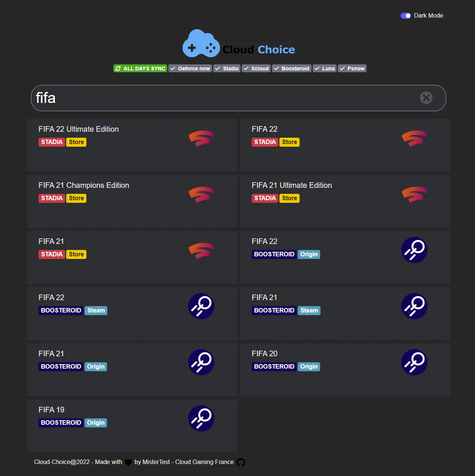Click the ALL DAYS SYNC badge
475x476 pixels.
click(140, 68)
